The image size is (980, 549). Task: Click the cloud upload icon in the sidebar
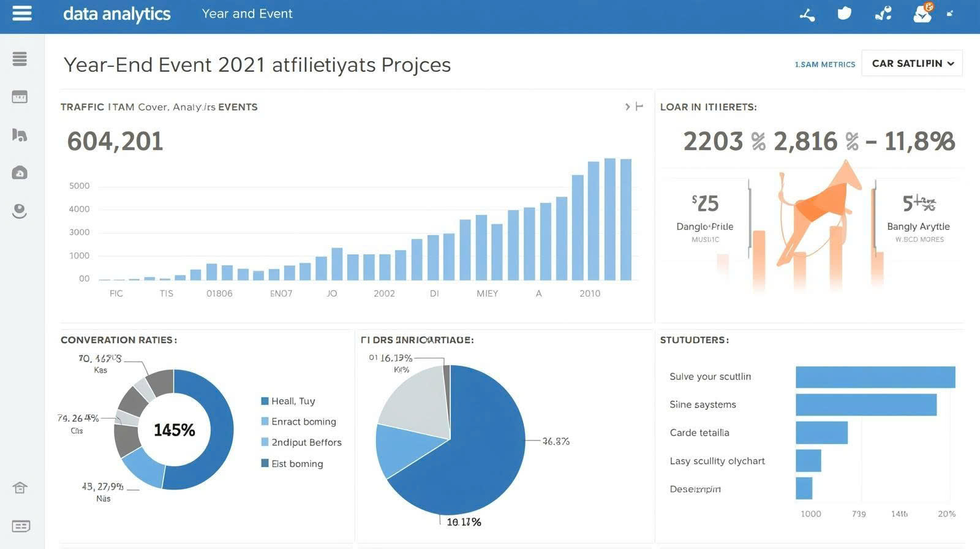pos(20,173)
